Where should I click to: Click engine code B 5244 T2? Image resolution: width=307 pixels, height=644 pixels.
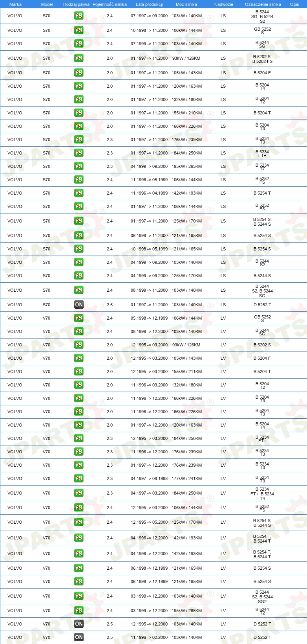click(x=262, y=611)
